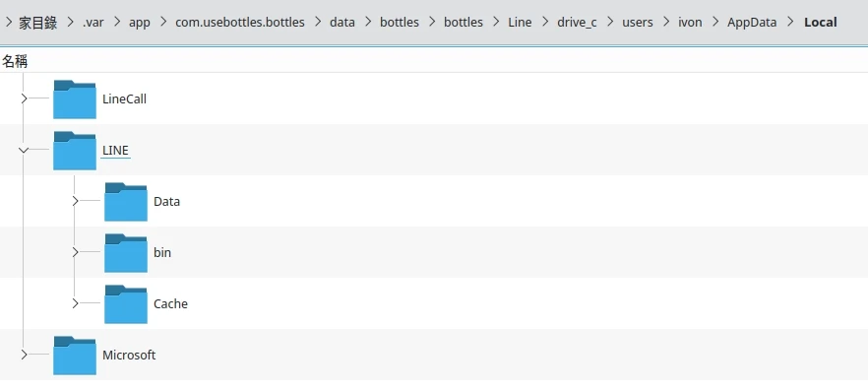The image size is (868, 391).
Task: Select the Cache folder icon
Action: click(x=126, y=304)
